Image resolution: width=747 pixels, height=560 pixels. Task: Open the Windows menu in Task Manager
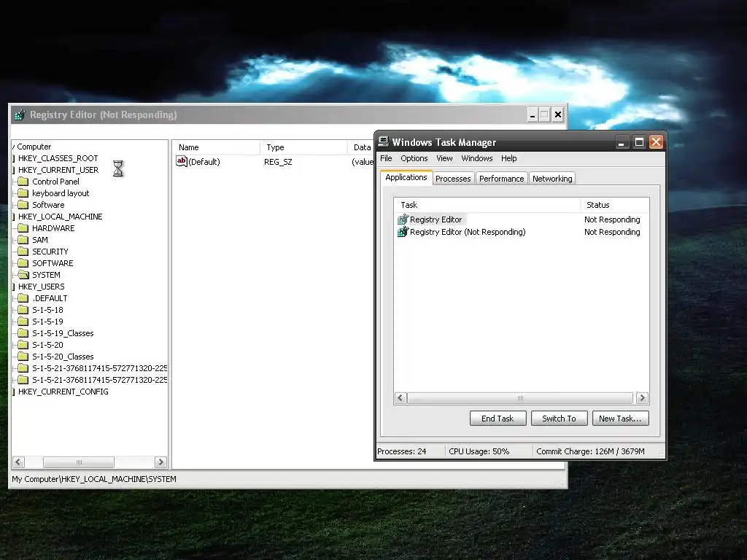point(477,158)
